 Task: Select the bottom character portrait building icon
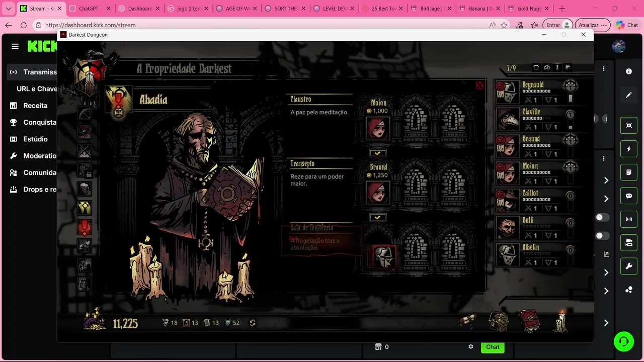click(x=84, y=284)
